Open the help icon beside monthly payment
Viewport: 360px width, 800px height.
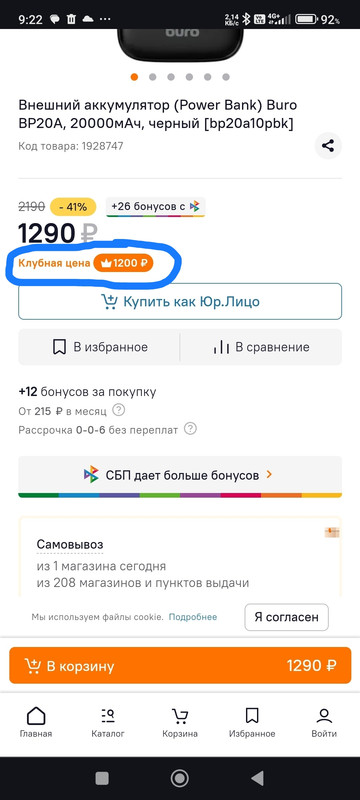[x=118, y=410]
